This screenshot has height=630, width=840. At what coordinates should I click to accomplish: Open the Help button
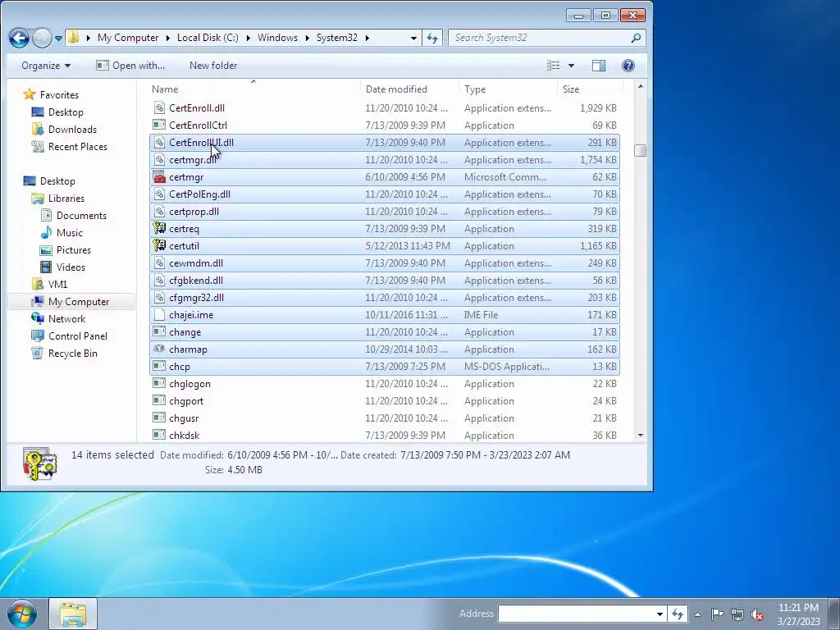[628, 66]
